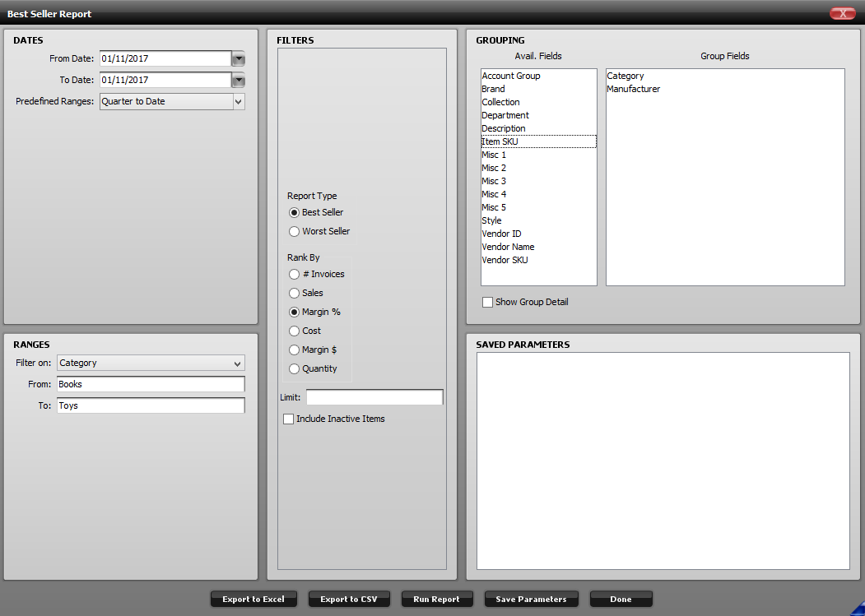Click the Save Parameters button
Image resolution: width=865 pixels, height=616 pixels.
tap(531, 600)
